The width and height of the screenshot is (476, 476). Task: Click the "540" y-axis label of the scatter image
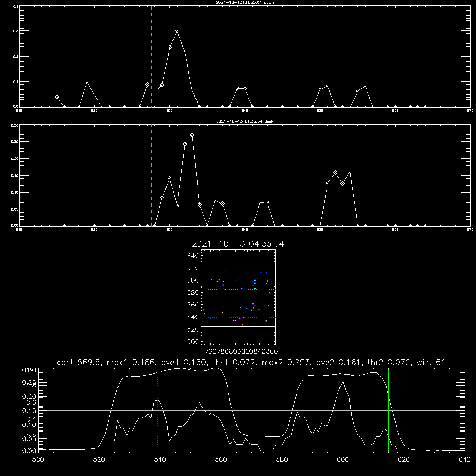coord(193,317)
